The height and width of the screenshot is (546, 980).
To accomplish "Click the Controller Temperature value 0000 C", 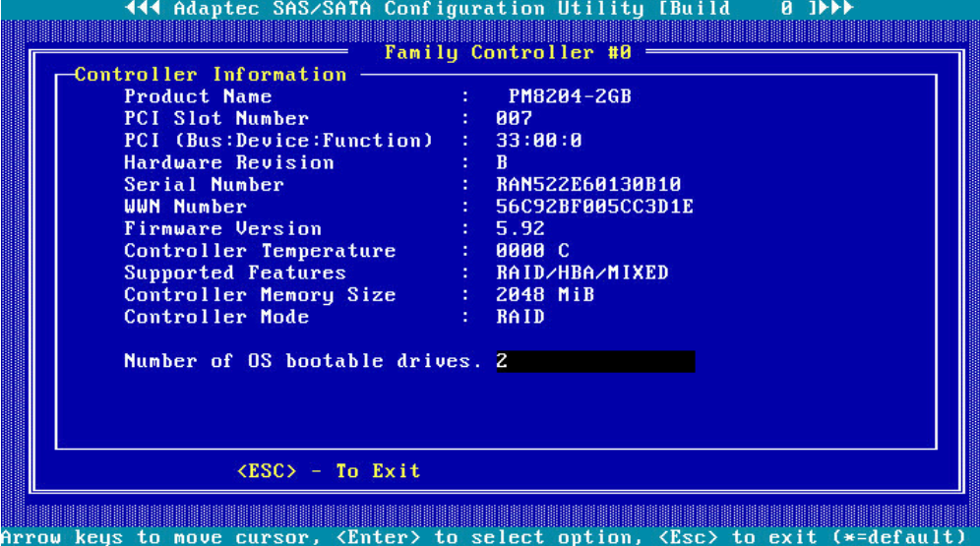I will [x=532, y=251].
